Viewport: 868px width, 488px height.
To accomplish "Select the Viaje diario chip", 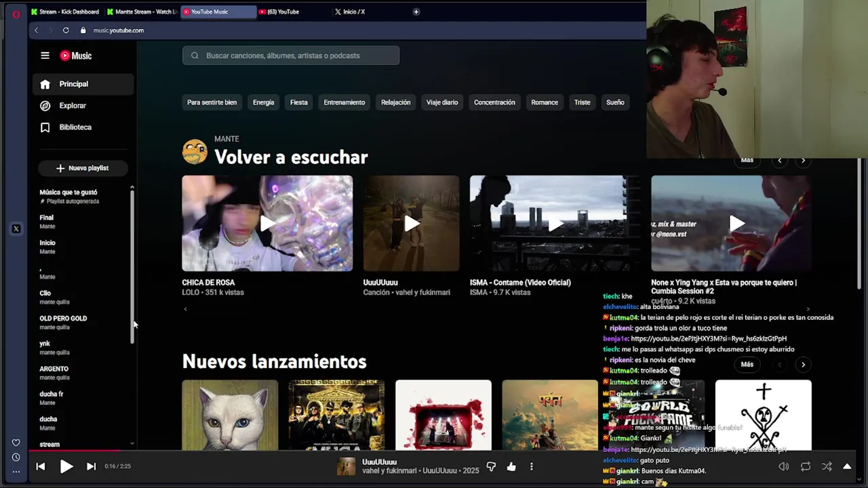I will coord(442,102).
